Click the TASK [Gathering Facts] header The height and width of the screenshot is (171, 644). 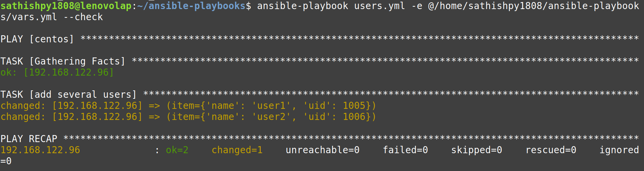coord(63,61)
